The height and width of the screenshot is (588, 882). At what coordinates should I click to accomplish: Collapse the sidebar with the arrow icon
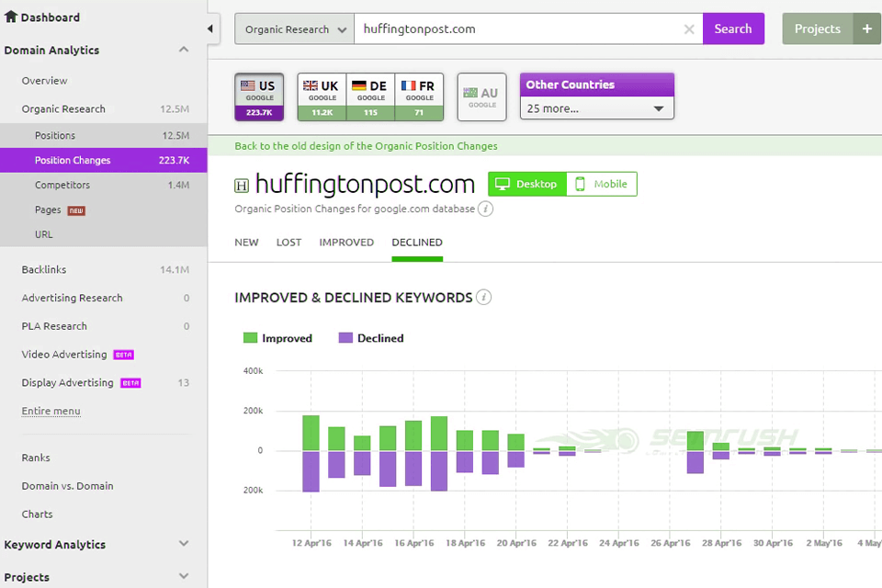click(x=209, y=28)
